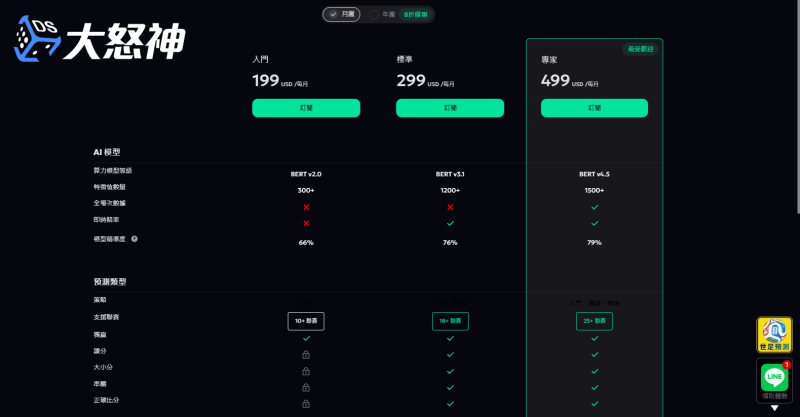Click the 串關 checkmark in 標準 column

[x=450, y=387]
